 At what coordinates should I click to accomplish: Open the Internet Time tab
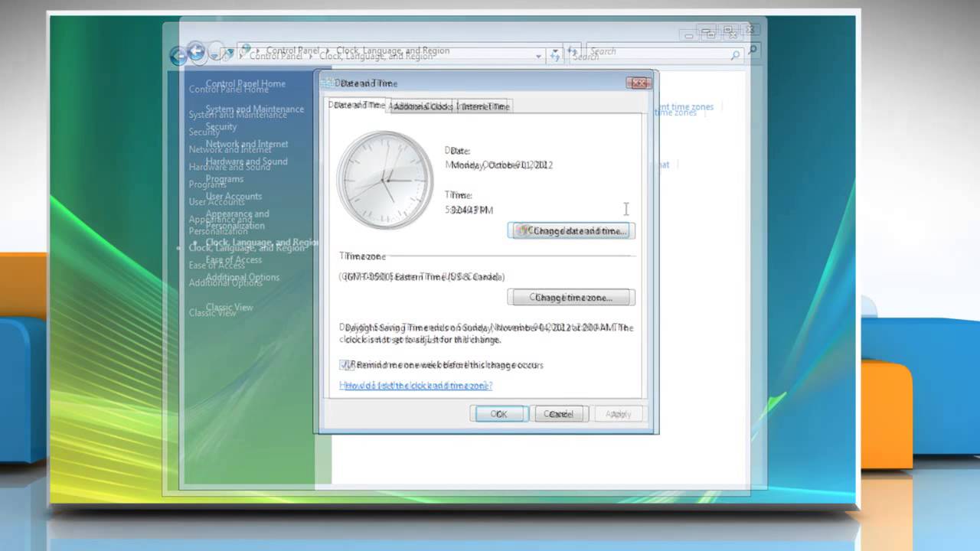pos(484,106)
